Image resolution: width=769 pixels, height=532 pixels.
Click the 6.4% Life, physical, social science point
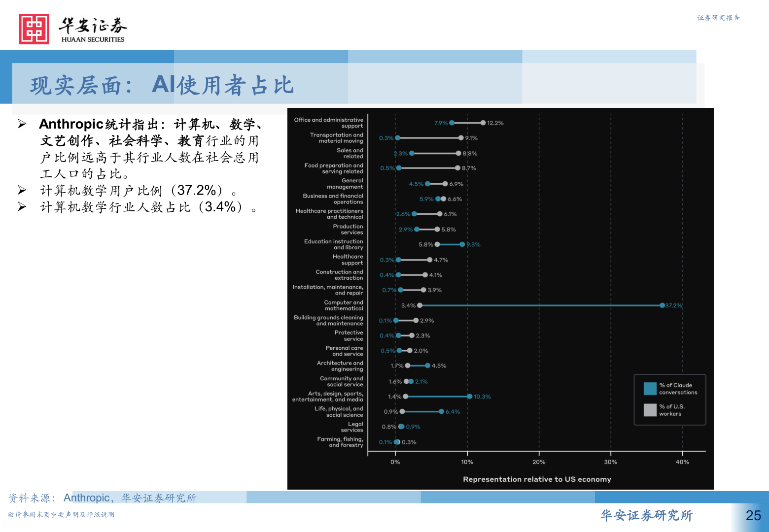441,411
